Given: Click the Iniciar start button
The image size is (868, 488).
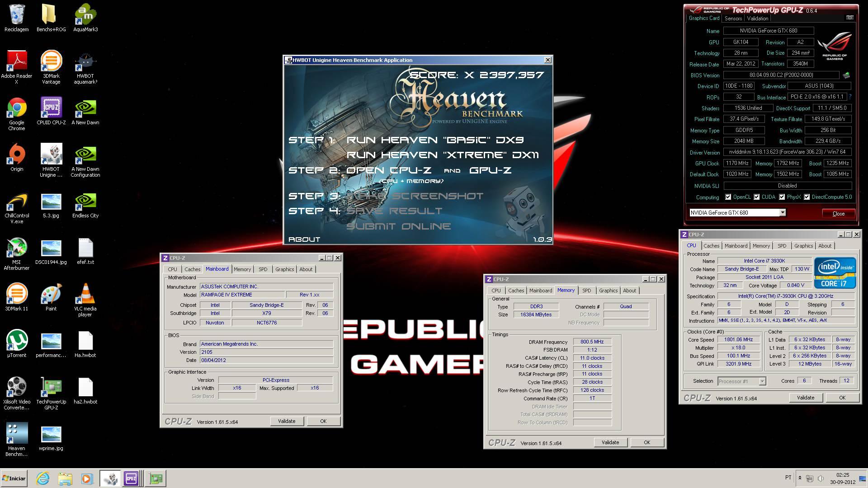Looking at the screenshot, I should 14,478.
